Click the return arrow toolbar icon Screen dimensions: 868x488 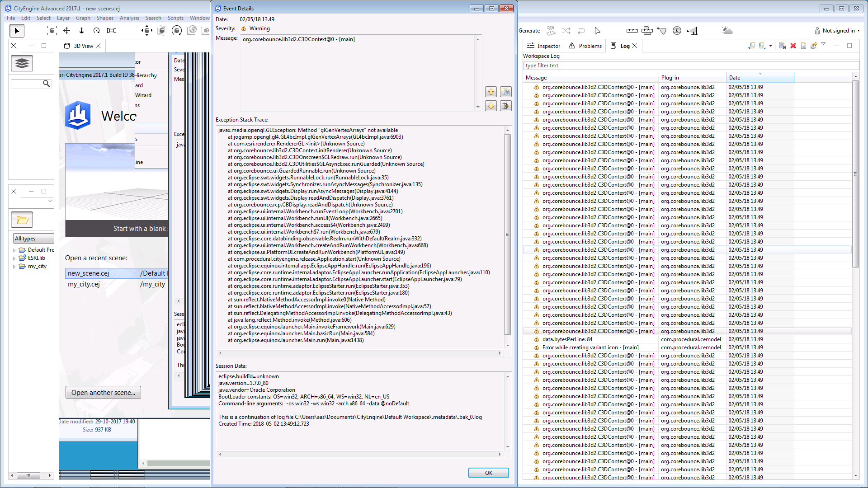(x=581, y=31)
